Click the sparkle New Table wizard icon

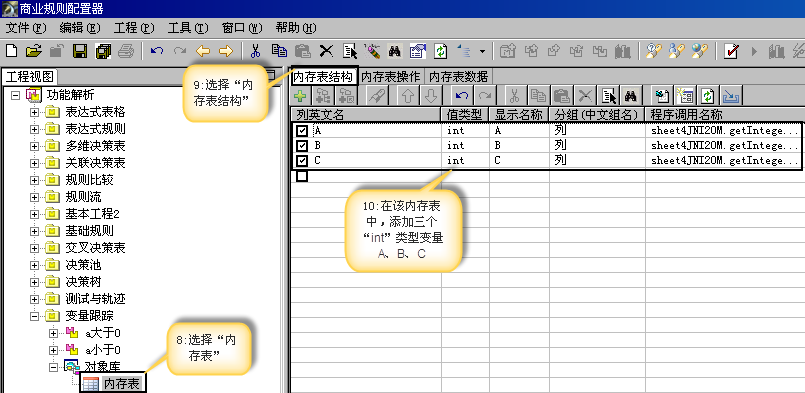click(x=685, y=96)
